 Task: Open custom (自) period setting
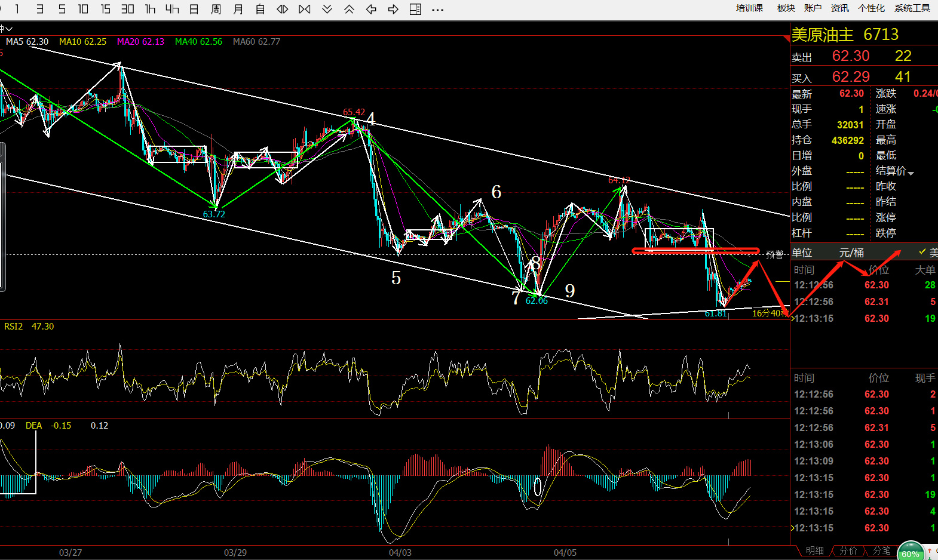(260, 9)
